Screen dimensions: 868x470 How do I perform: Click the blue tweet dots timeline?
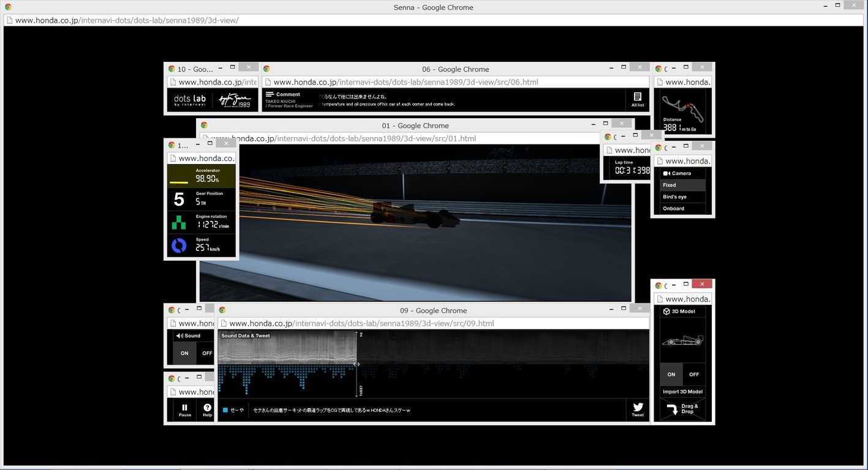coord(287,379)
